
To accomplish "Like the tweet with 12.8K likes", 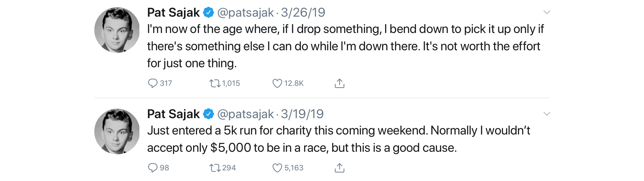I will click(x=277, y=83).
